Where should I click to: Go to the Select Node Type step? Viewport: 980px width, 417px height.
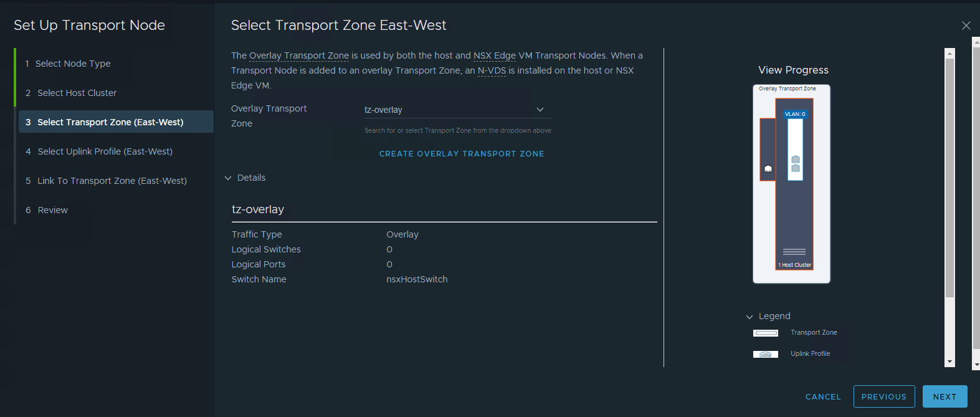click(73, 64)
